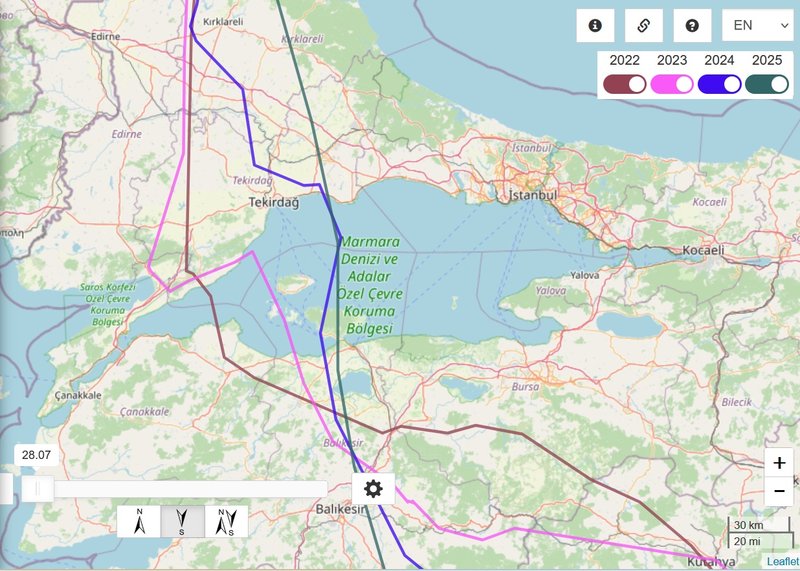800x571 pixels.
Task: Click the Bilecik province label
Action: [x=737, y=402]
